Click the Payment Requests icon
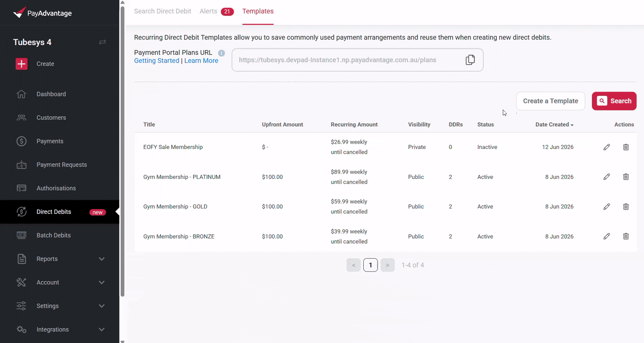This screenshot has height=343, width=644. point(21,165)
